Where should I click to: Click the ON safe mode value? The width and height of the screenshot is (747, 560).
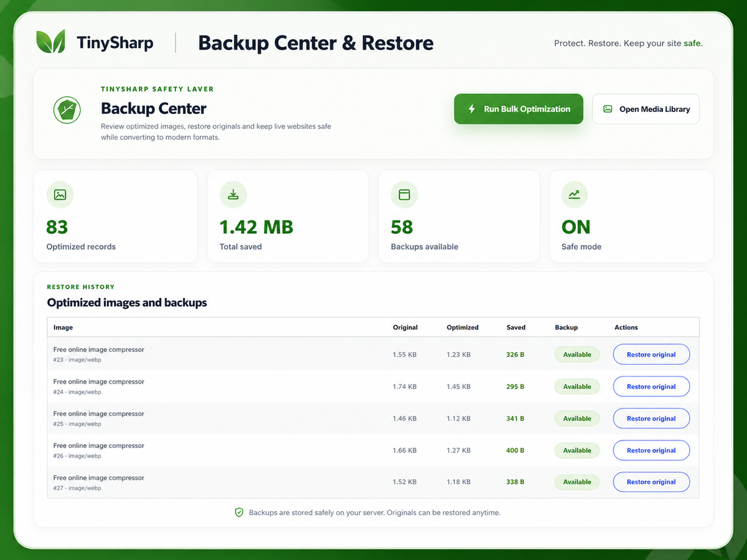576,227
